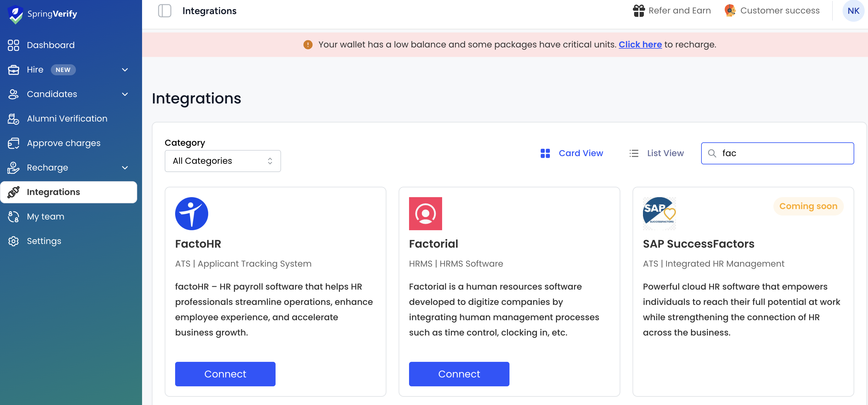Focus the search field containing fac

point(777,153)
